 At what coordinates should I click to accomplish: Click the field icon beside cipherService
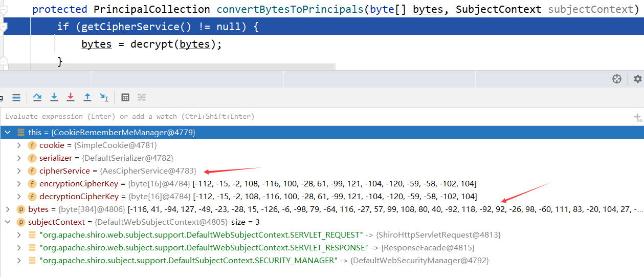pyautogui.click(x=32, y=171)
